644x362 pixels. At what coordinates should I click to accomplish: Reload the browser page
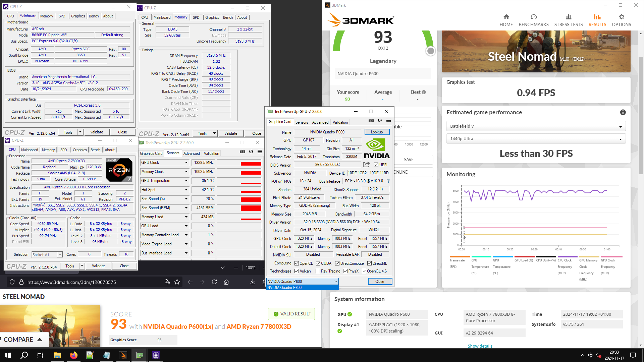click(214, 282)
